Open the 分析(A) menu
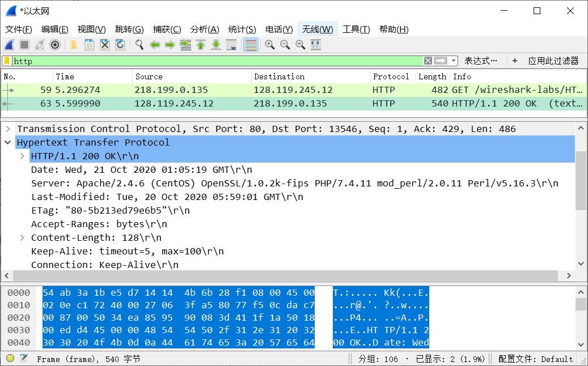 (x=205, y=29)
